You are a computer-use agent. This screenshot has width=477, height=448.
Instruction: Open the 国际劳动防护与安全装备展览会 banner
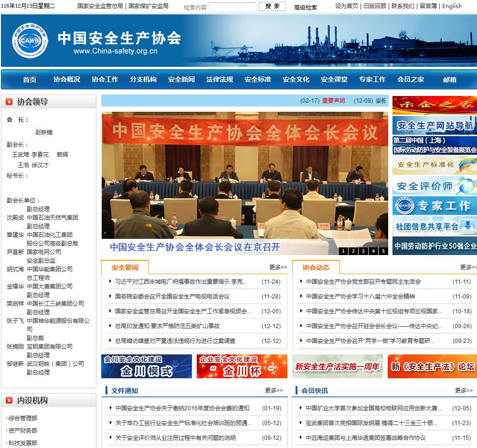tap(435, 145)
